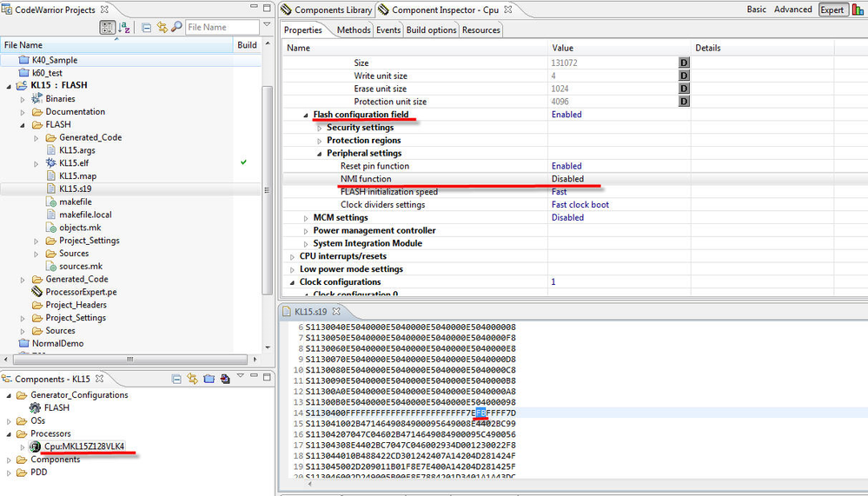Click Collapse All icon in Components view

click(x=176, y=380)
